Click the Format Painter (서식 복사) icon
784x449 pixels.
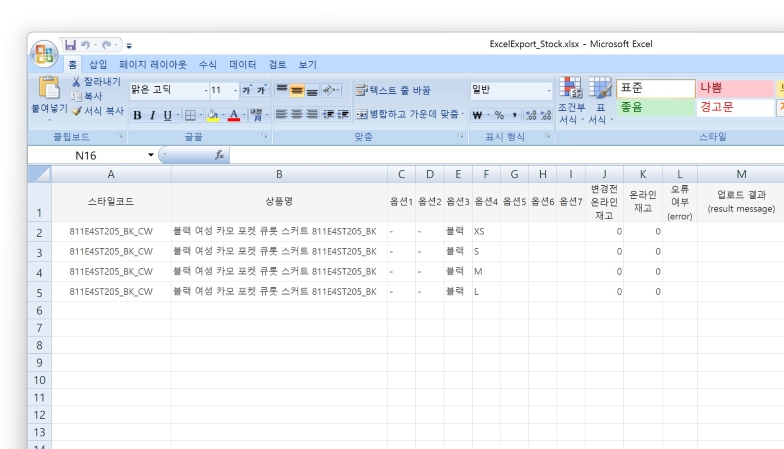(76, 111)
